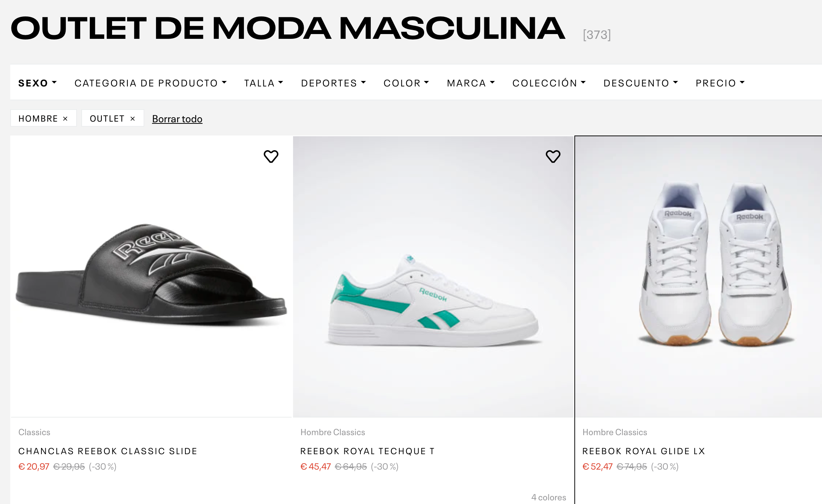
Task: Favorite the Reebok Royal Techque T
Action: coord(553,157)
